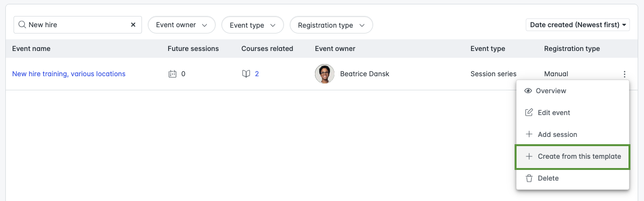The height and width of the screenshot is (201, 644).
Task: Open the related courses count 2
Action: (257, 74)
